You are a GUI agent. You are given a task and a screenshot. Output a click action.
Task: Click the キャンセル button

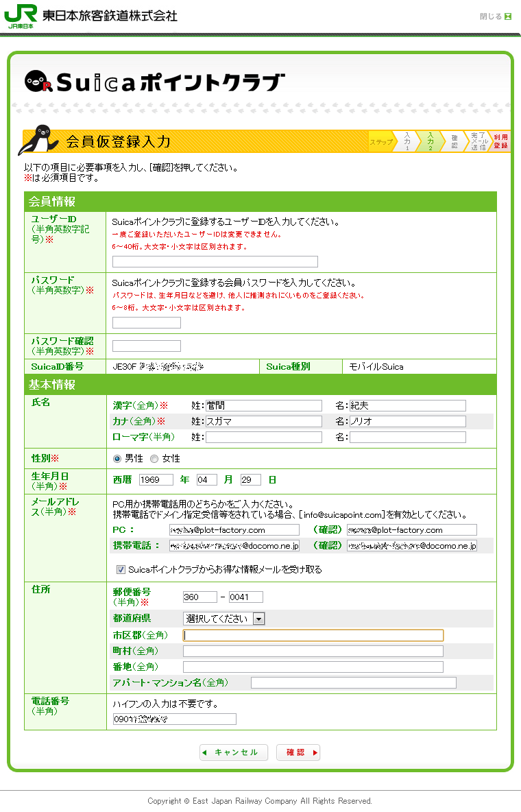pyautogui.click(x=234, y=752)
